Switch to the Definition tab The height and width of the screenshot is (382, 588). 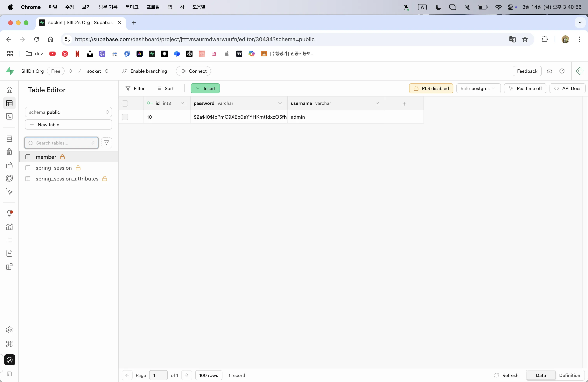coord(570,375)
